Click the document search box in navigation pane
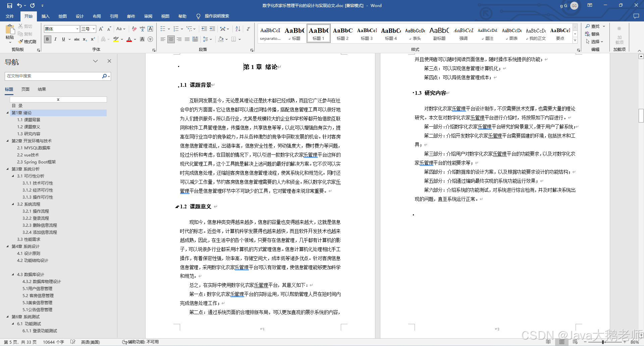 pos(54,76)
